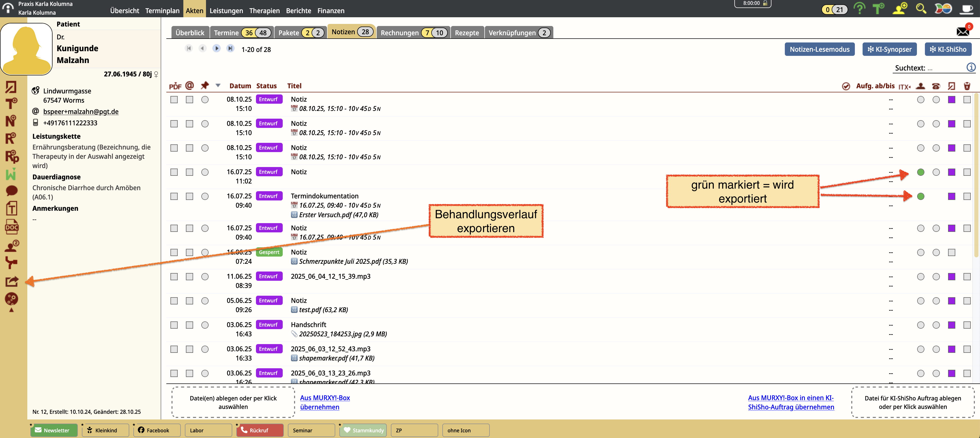Click the add patient icon in top bar
980x438 pixels.
coord(900,8)
